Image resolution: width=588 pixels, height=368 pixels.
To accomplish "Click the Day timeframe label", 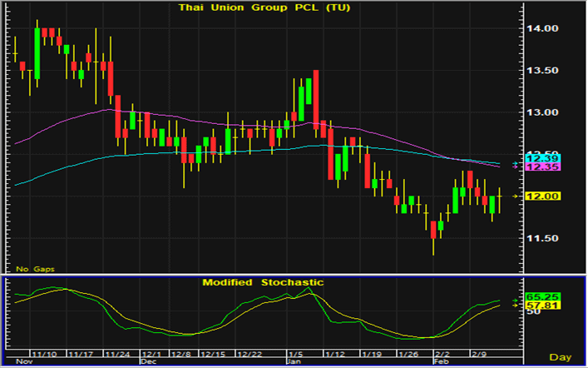I will click(561, 357).
